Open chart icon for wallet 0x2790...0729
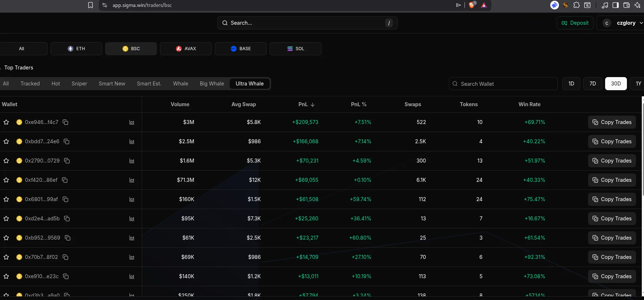 pyautogui.click(x=132, y=161)
